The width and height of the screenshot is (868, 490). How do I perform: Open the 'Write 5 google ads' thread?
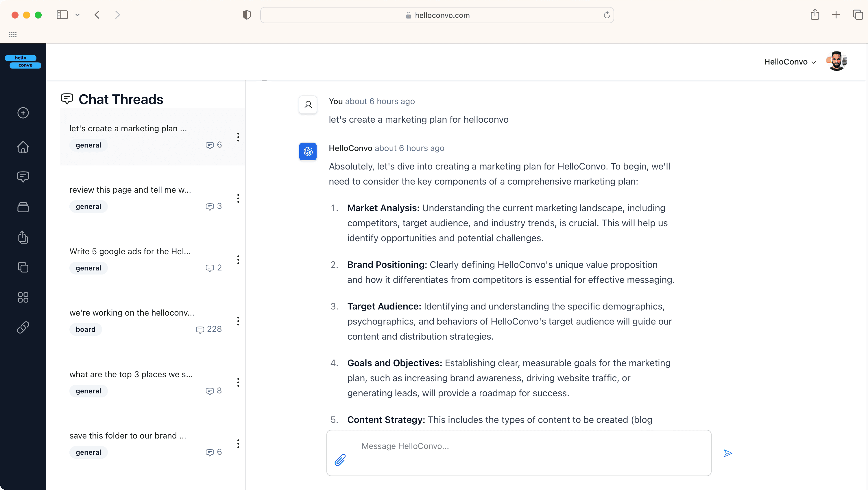click(x=130, y=251)
